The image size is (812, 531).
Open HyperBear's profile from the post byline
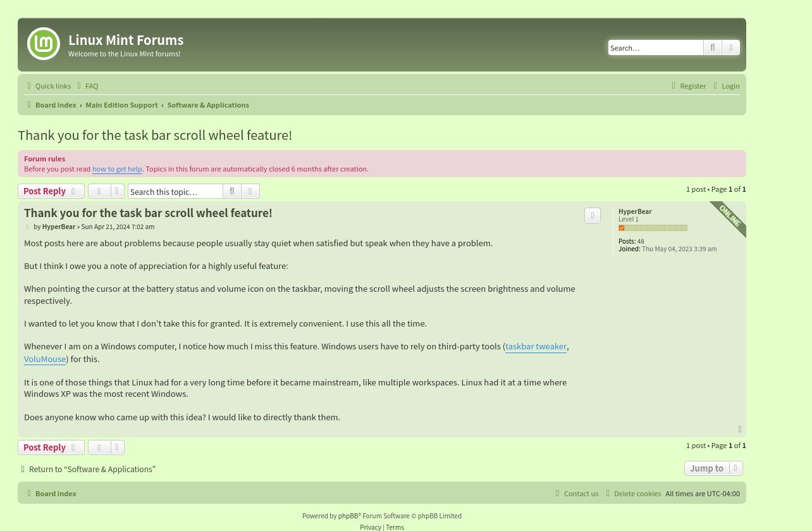[x=59, y=227]
